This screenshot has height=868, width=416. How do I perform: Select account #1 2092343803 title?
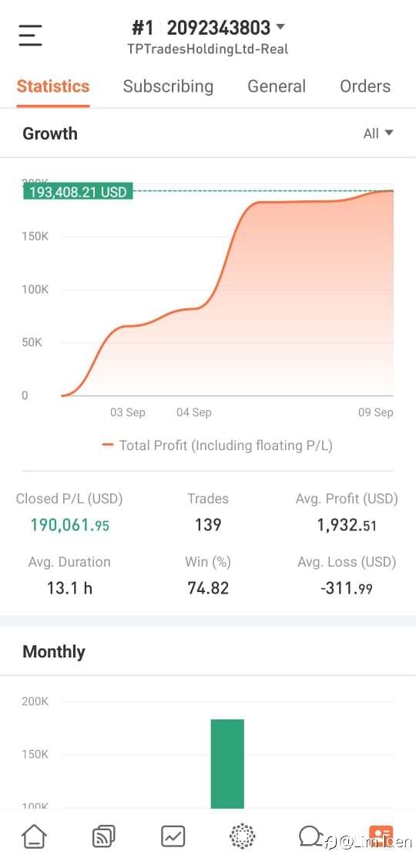coord(201,27)
